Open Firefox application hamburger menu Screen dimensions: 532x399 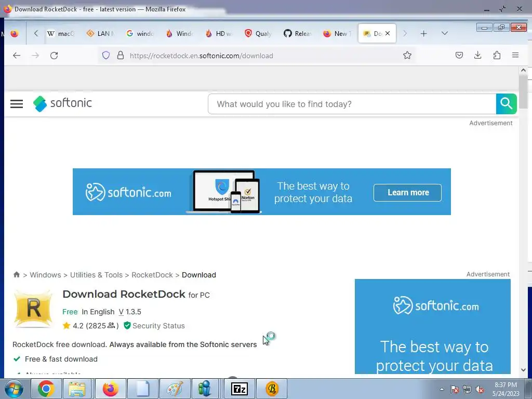tap(515, 55)
